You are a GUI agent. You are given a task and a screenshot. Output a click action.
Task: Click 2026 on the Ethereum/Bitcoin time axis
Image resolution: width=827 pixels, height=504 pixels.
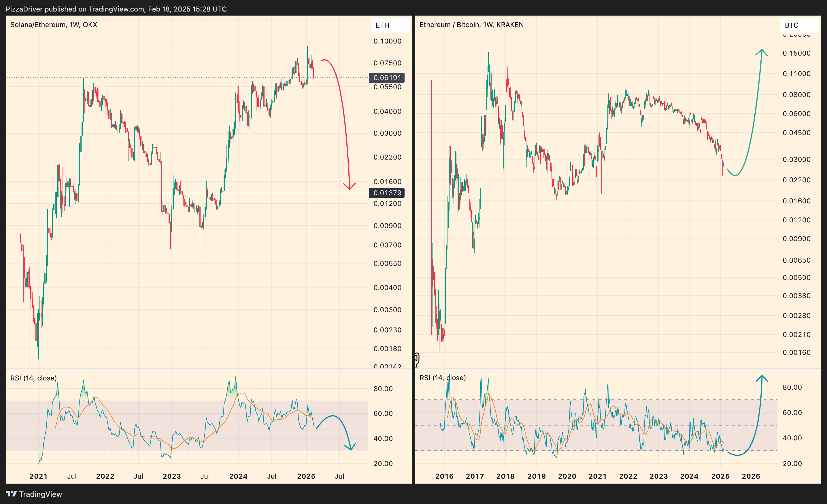(x=751, y=476)
